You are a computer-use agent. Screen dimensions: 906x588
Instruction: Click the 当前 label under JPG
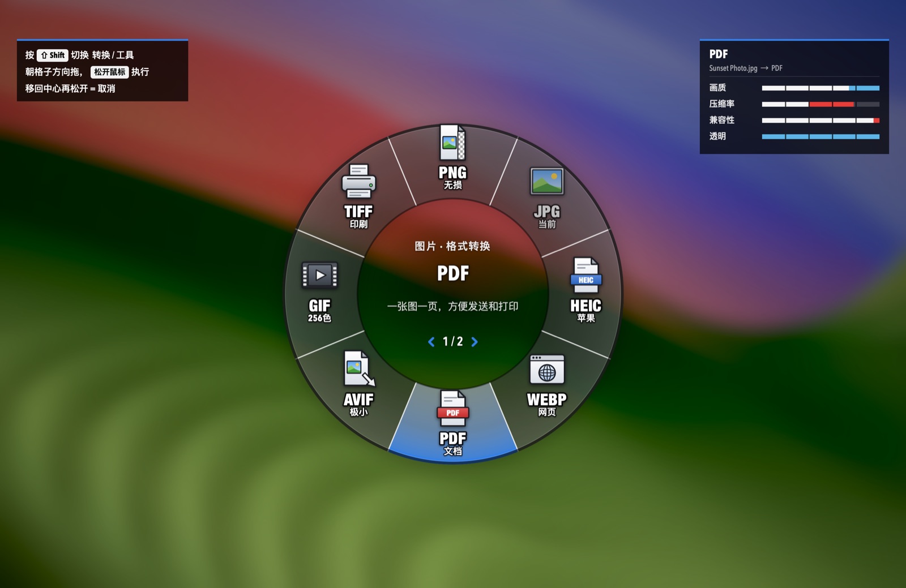click(x=546, y=224)
